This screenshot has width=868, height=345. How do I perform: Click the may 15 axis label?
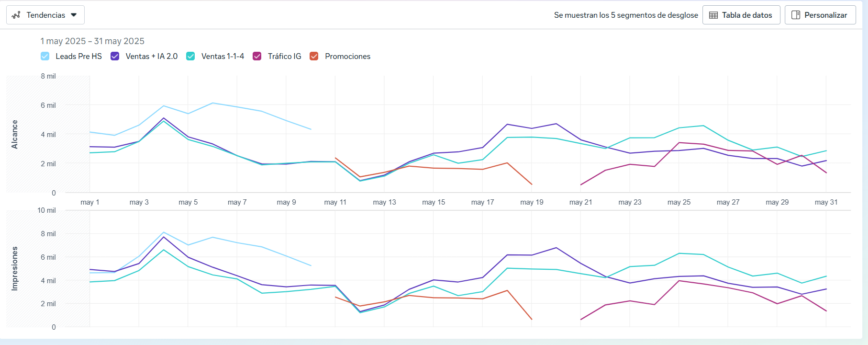click(x=434, y=202)
